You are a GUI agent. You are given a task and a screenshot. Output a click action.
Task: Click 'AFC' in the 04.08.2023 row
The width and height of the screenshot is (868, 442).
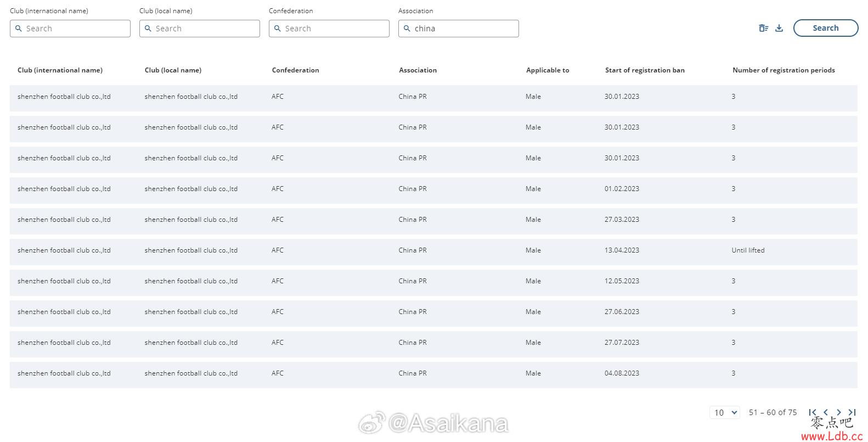point(278,373)
